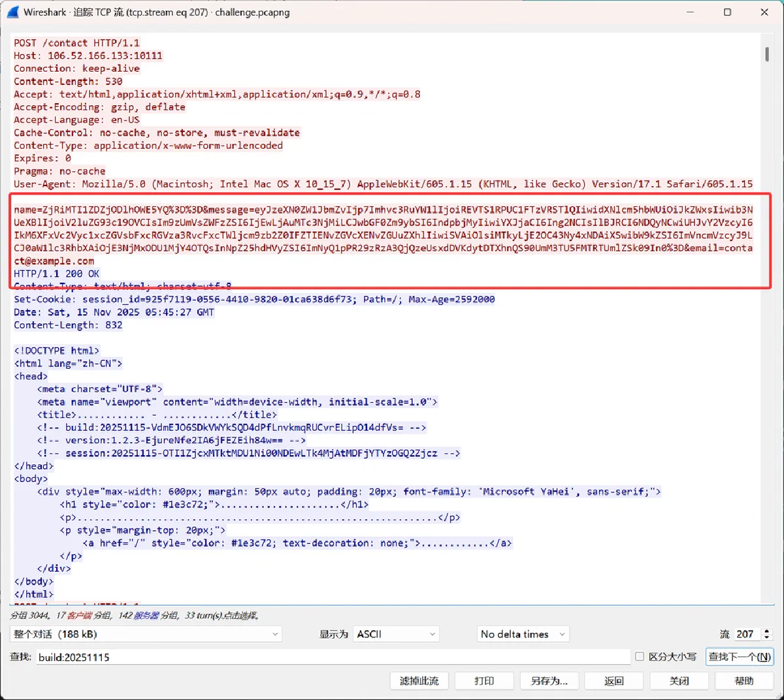Click the 滤掉此流 button

click(419, 680)
